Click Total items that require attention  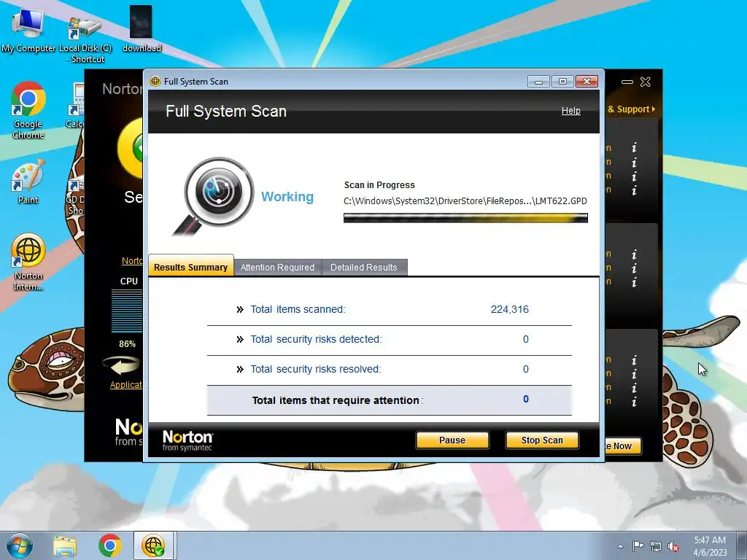[x=390, y=400]
